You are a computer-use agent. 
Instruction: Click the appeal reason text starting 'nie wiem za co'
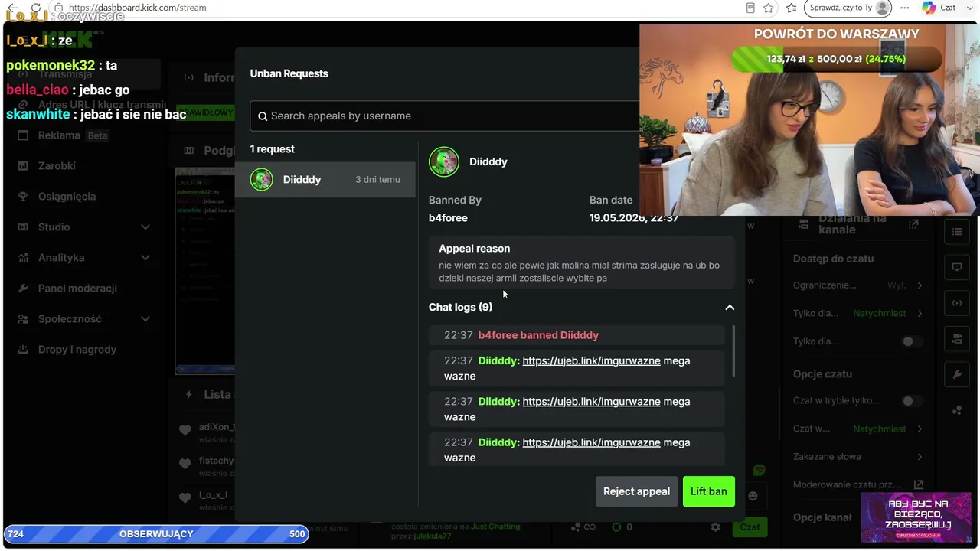580,272
